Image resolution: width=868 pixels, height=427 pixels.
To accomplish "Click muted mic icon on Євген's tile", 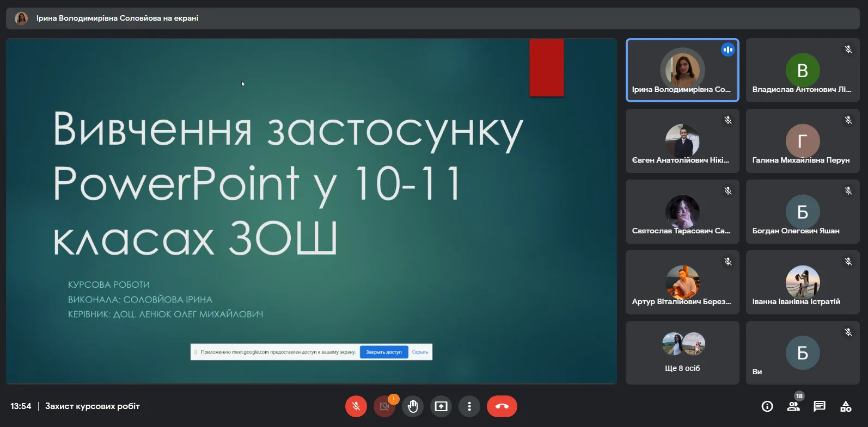I will coord(728,120).
